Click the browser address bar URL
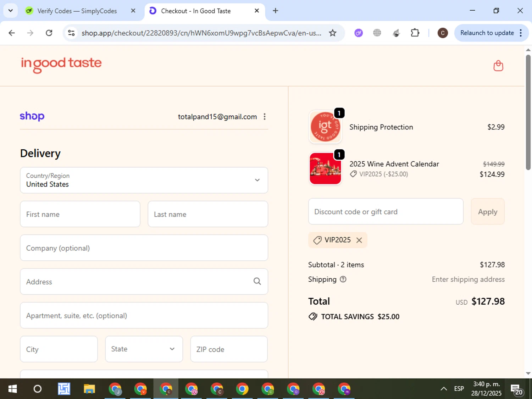This screenshot has height=399, width=532. [x=201, y=33]
